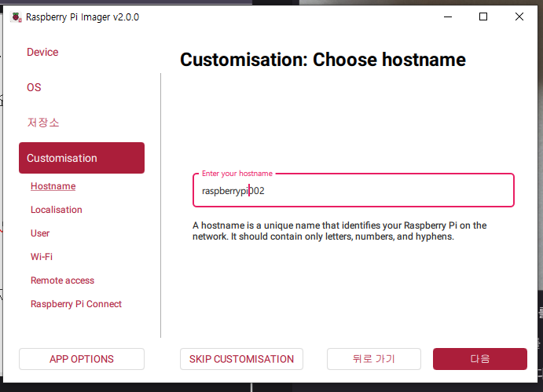
Task: Go back with 뒤로 가기 button
Action: (x=374, y=359)
